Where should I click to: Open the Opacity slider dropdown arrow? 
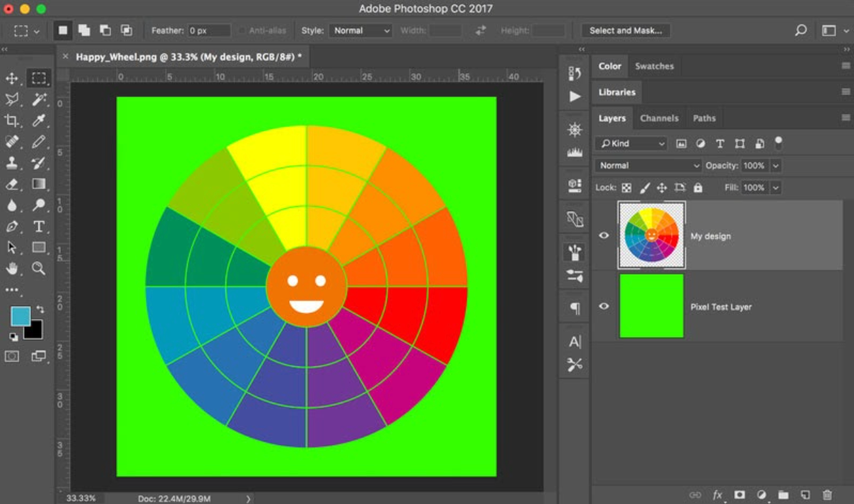(x=776, y=166)
